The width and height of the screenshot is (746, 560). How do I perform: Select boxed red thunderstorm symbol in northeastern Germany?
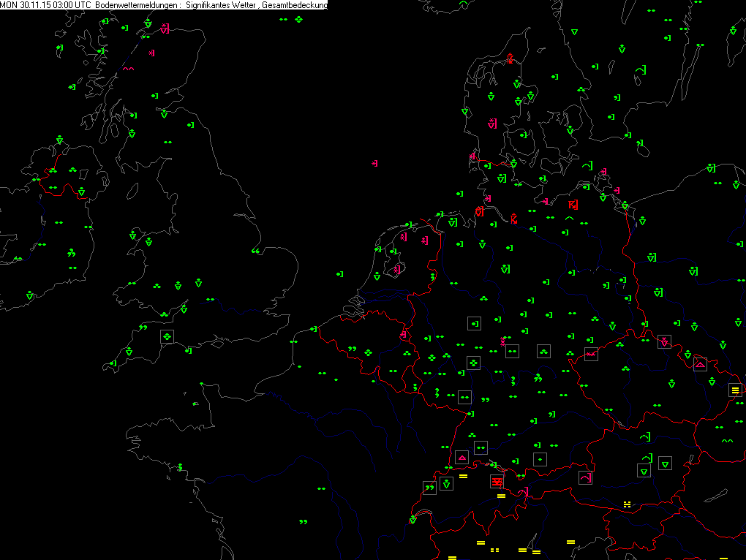pos(573,205)
